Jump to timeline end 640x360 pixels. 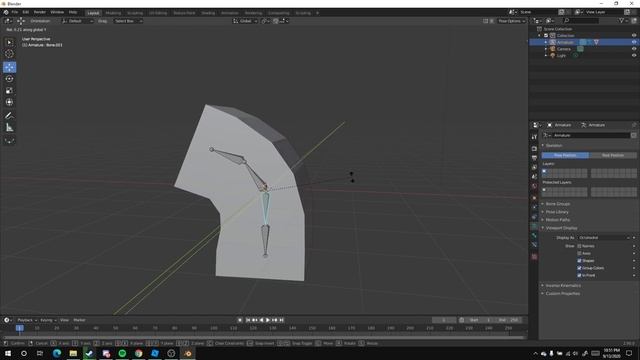(x=282, y=320)
